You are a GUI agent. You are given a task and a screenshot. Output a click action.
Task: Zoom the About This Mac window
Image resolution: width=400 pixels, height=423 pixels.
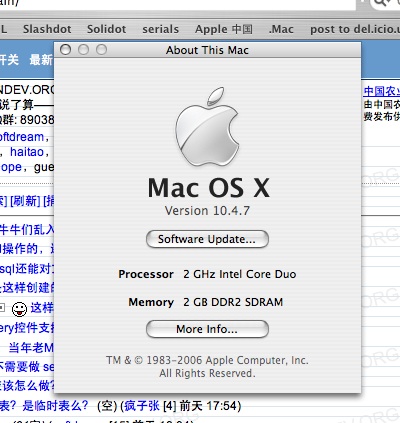[101, 50]
